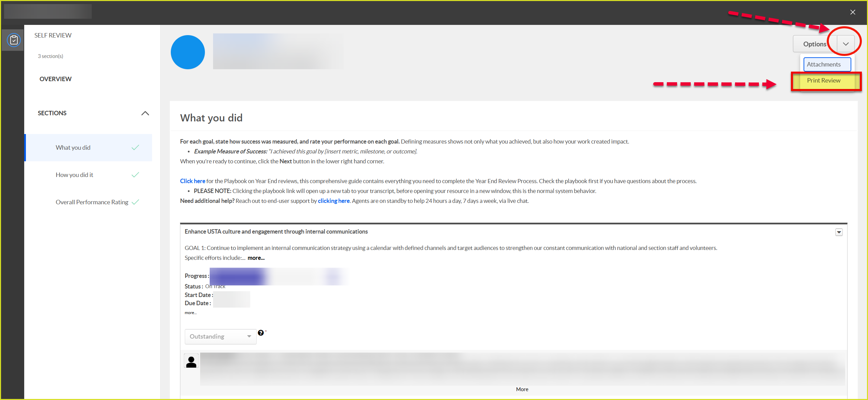This screenshot has height=400, width=868.
Task: Click the checkmark beside How you did it
Action: coord(135,175)
